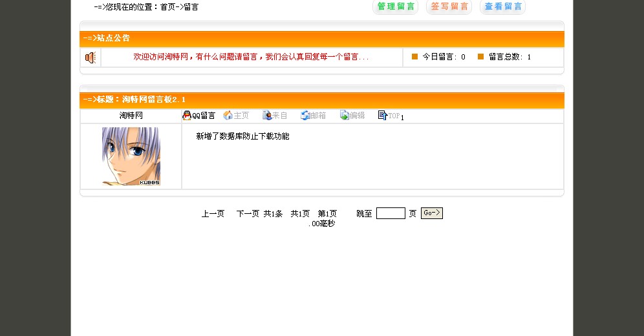Go to 下一页 next page
The height and width of the screenshot is (336, 644).
point(248,214)
